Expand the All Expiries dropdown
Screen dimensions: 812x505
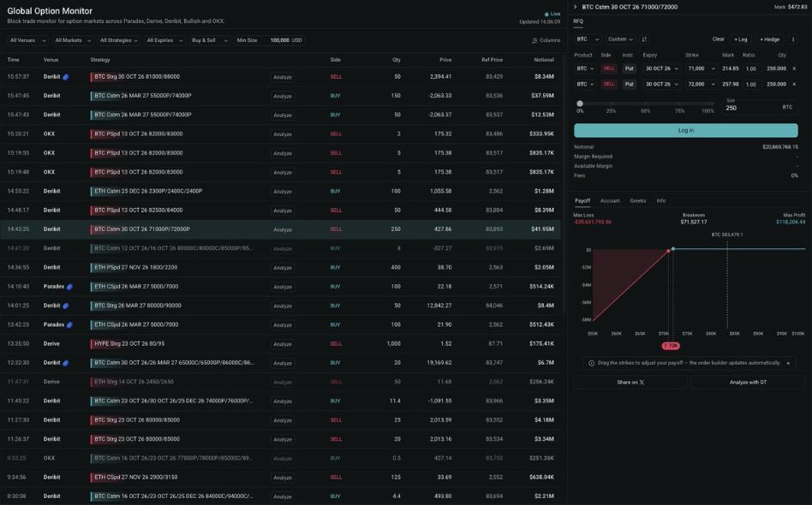164,40
